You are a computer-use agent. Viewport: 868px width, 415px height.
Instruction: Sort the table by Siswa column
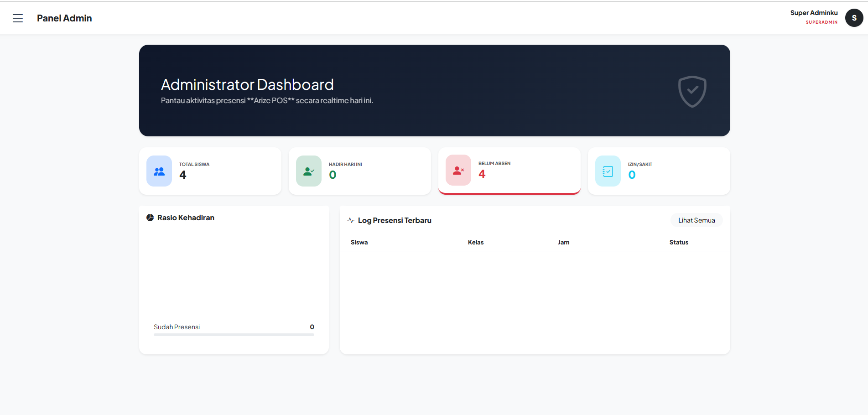[x=359, y=242]
